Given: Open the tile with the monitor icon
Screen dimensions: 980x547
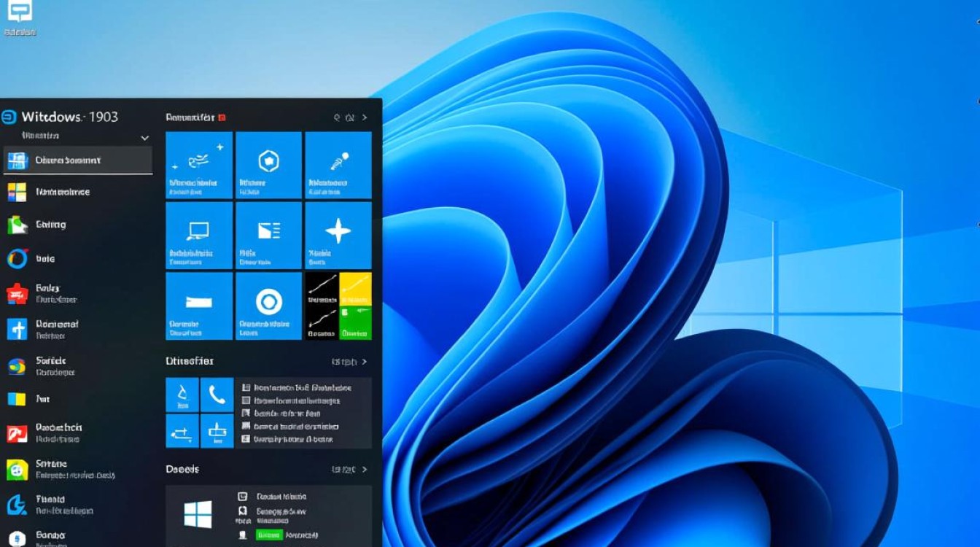Looking at the screenshot, I should (x=198, y=235).
